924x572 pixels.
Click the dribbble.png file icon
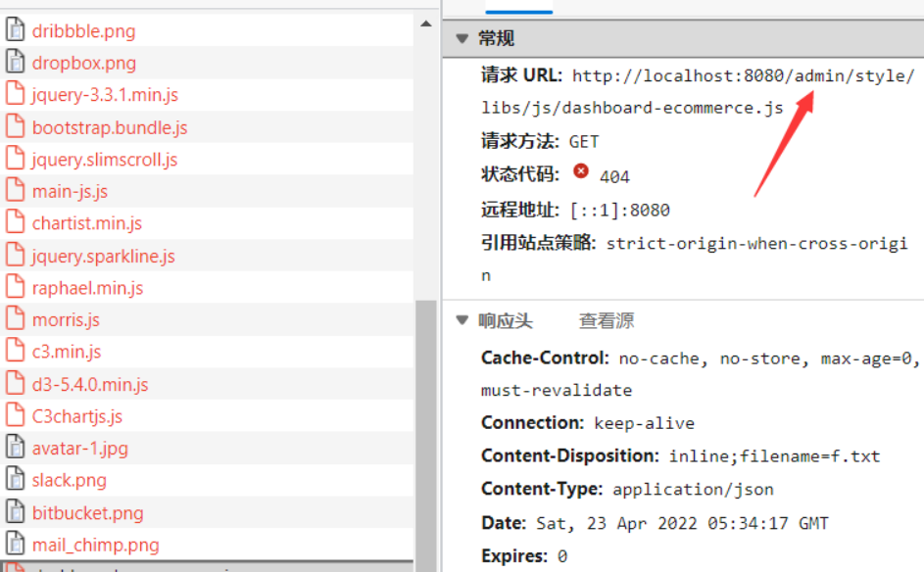coord(15,30)
